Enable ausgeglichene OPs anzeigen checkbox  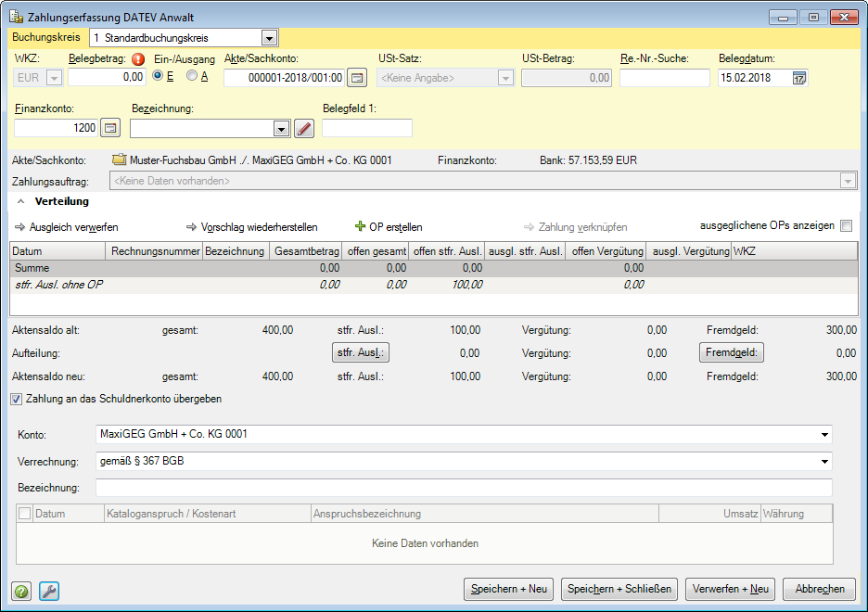tap(845, 225)
